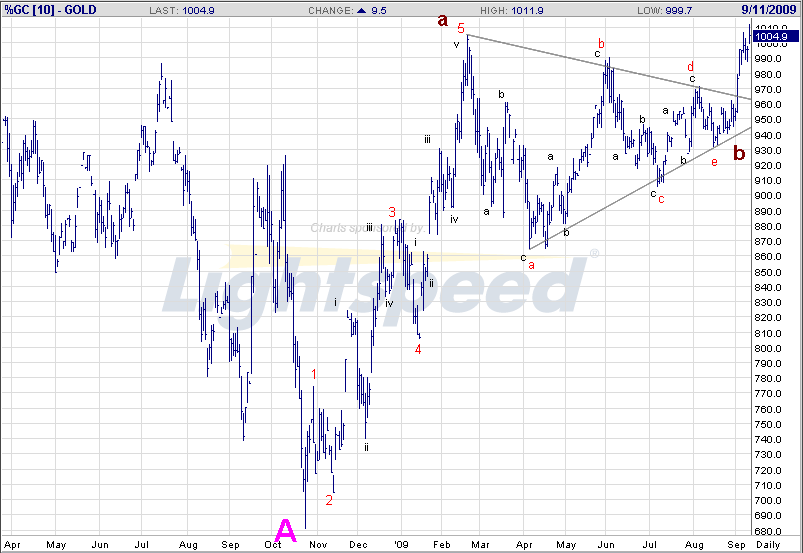Click the '09 year label on time axis
This screenshot has height=553, width=803.
click(401, 545)
